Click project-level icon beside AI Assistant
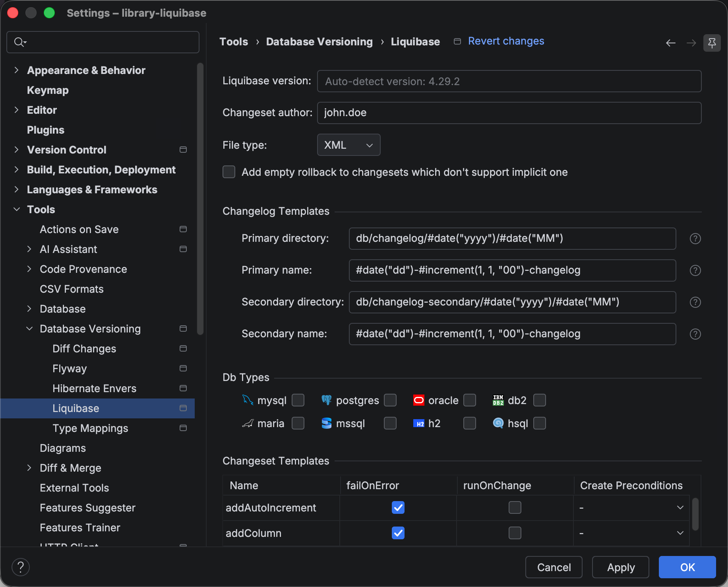Viewport: 728px width, 587px height. (x=183, y=249)
